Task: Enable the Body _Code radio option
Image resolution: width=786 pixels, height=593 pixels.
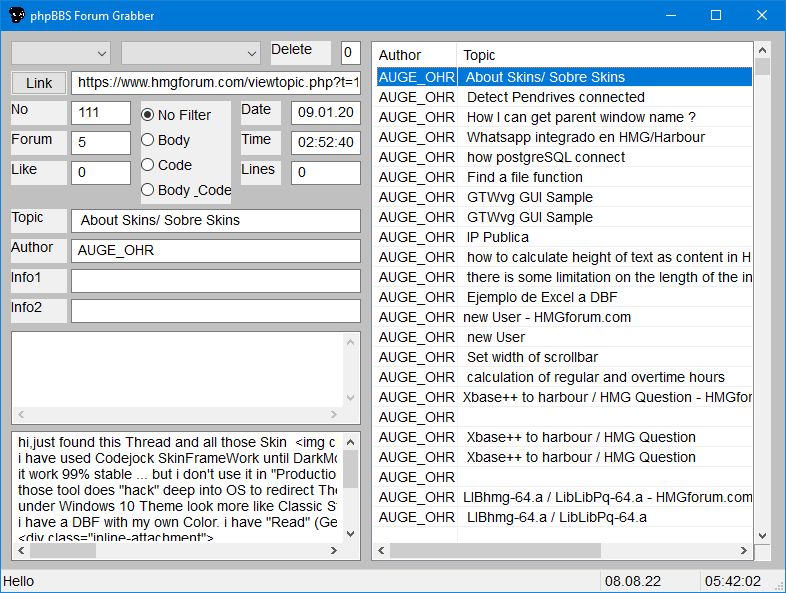Action: [x=186, y=190]
